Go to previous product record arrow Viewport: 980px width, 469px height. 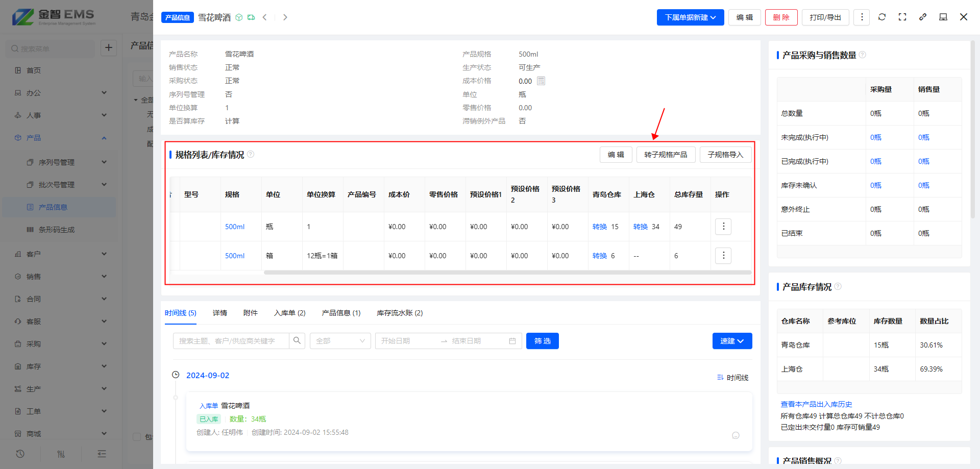click(x=264, y=17)
